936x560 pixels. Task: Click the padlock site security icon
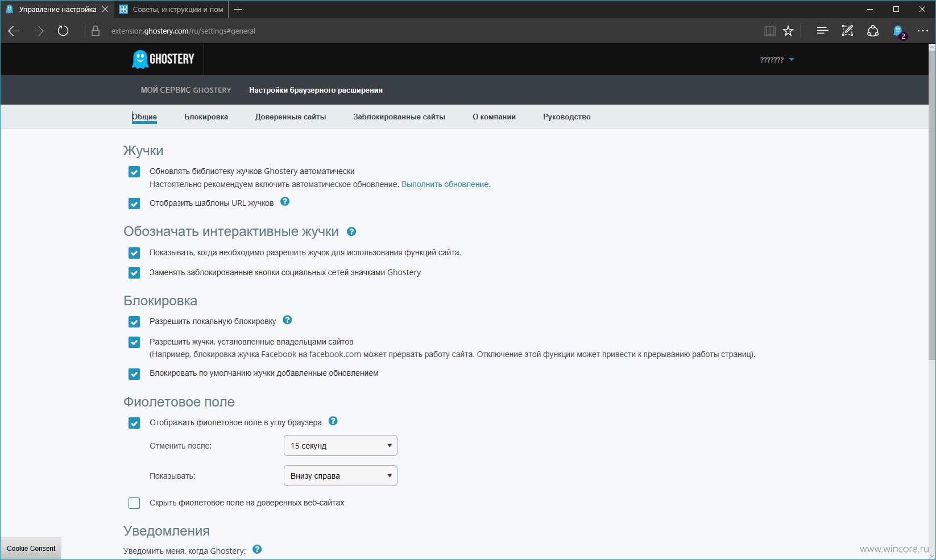96,31
